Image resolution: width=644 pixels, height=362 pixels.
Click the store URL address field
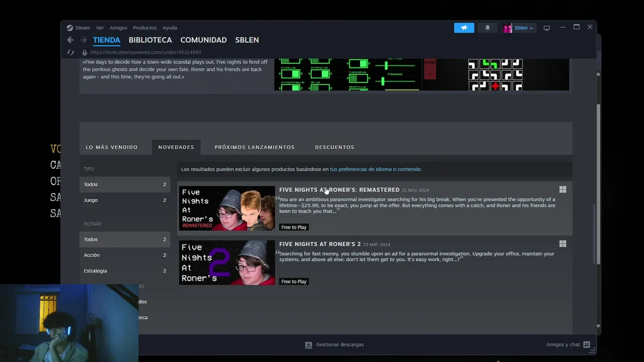tap(146, 52)
